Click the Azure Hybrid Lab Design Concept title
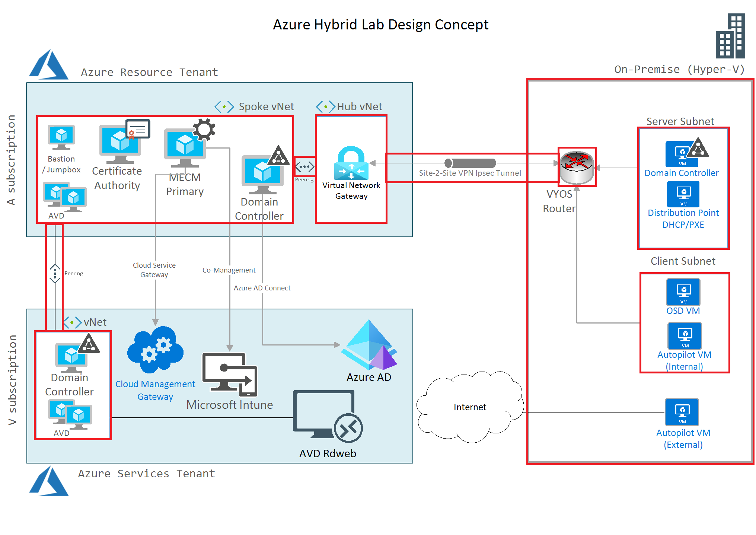This screenshot has height=535, width=756. tap(380, 25)
